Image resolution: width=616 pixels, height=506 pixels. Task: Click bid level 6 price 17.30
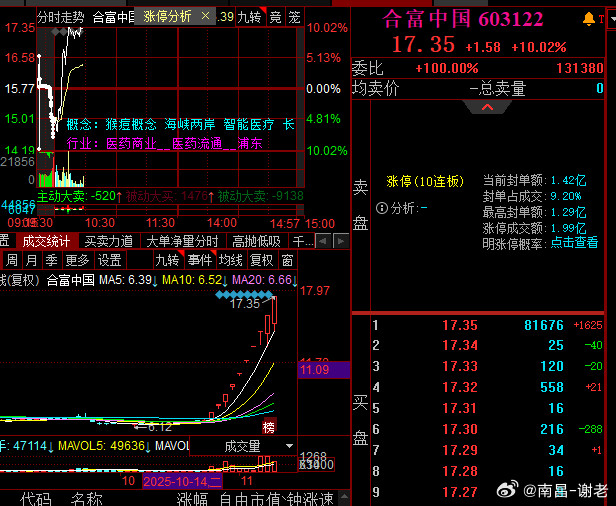460,429
